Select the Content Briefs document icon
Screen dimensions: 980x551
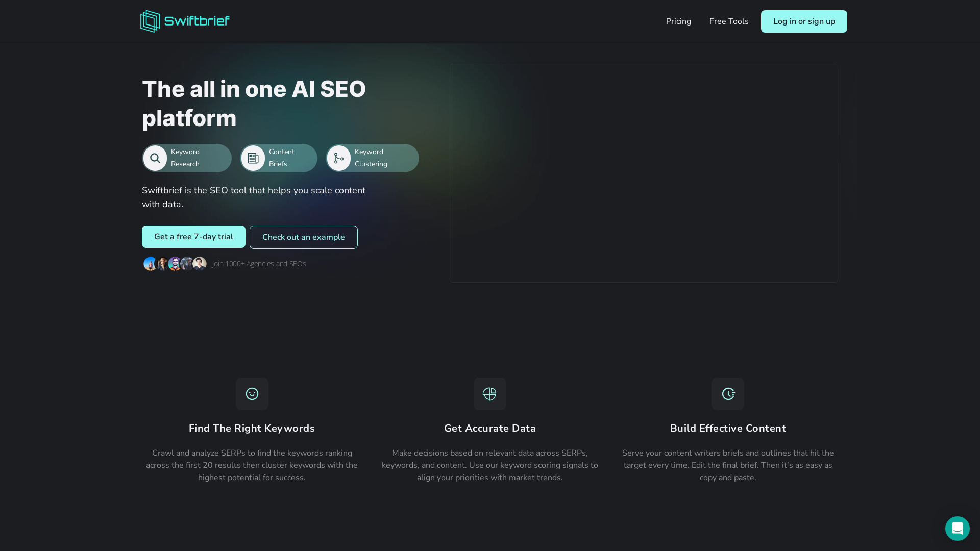[x=253, y=158]
